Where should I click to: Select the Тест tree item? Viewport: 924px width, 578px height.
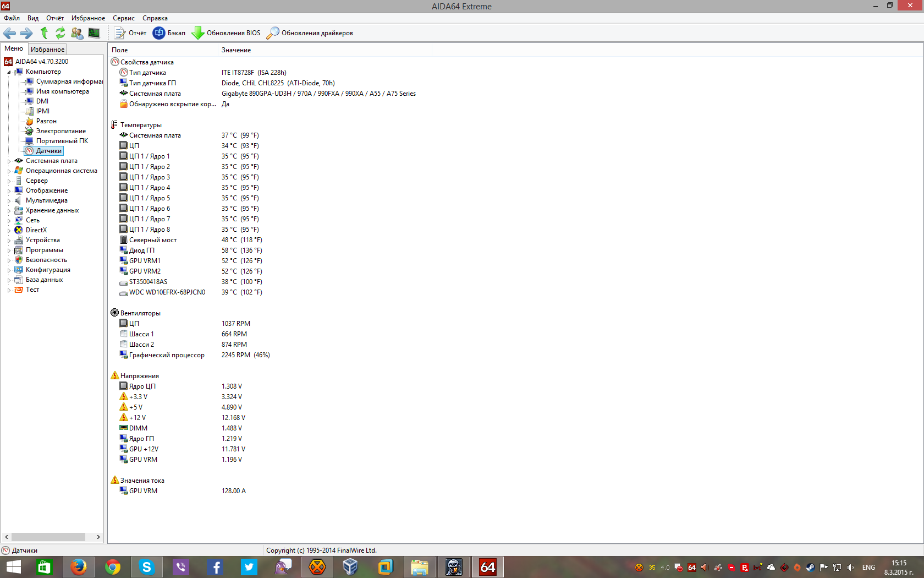pyautogui.click(x=32, y=290)
